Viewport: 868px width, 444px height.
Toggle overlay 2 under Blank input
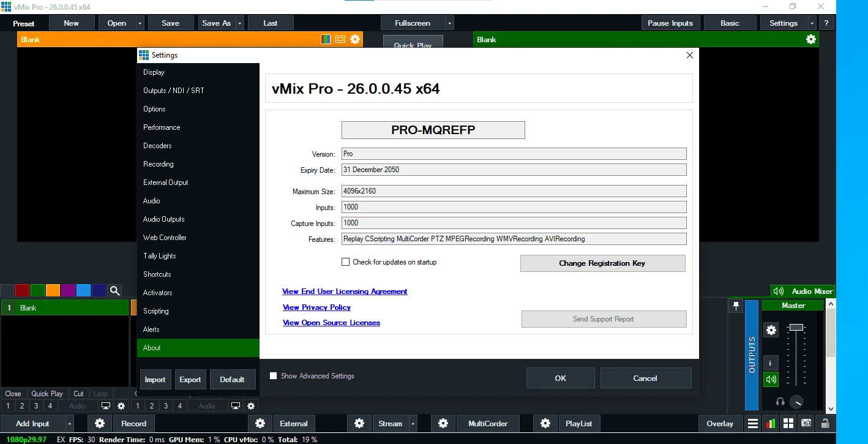coord(22,405)
